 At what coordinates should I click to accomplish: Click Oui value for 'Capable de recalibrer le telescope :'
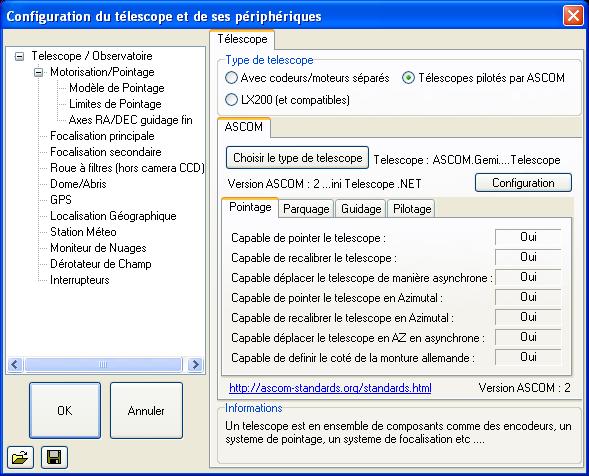point(528,257)
